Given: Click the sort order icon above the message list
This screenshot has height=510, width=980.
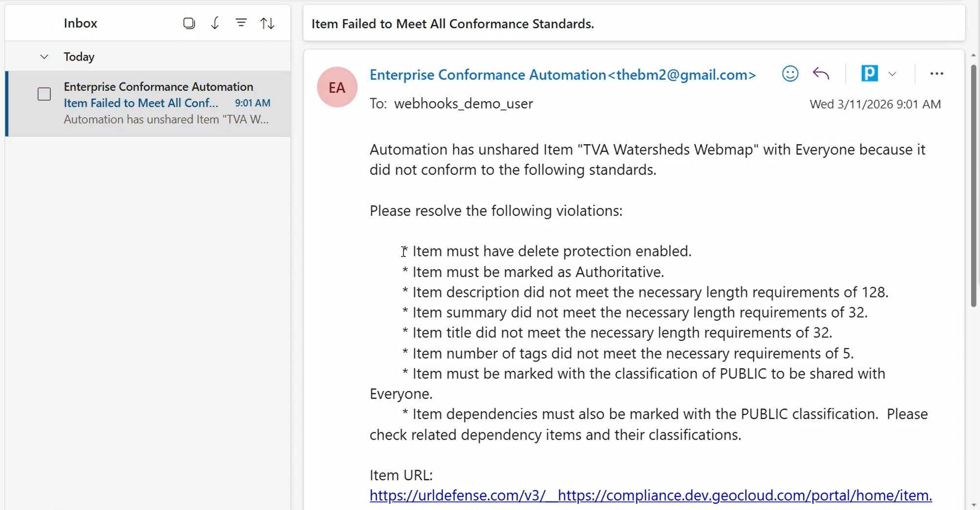Looking at the screenshot, I should 267,22.
